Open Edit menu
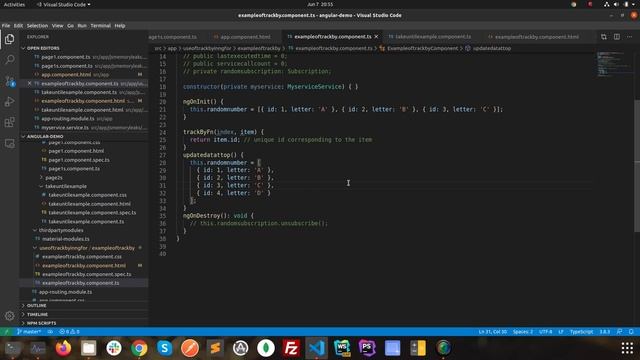Viewport: 640px width, 360px height. (18, 26)
